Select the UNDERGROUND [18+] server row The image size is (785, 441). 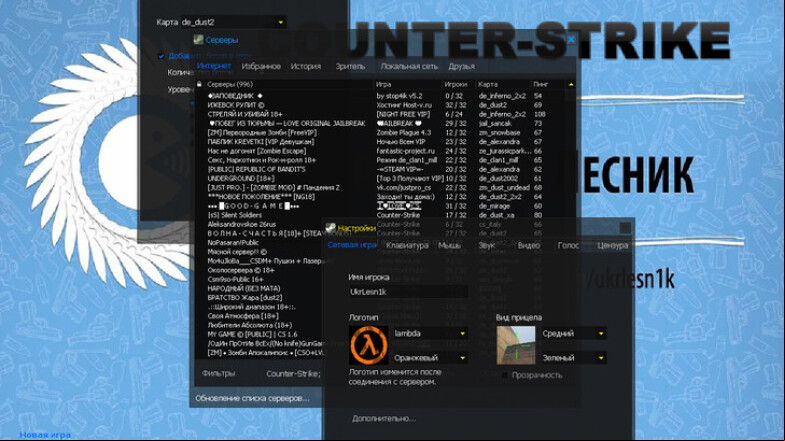click(x=380, y=178)
